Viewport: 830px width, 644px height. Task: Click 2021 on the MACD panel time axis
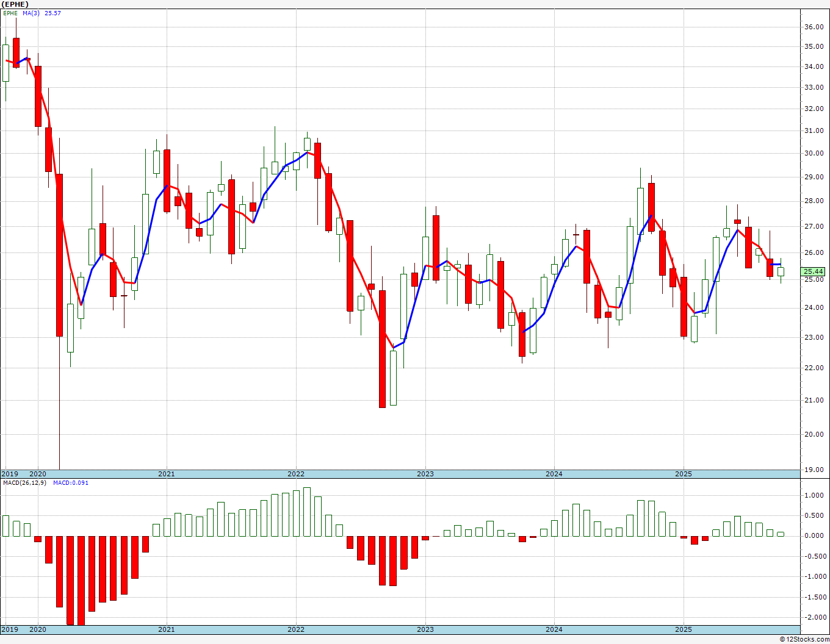pyautogui.click(x=167, y=629)
